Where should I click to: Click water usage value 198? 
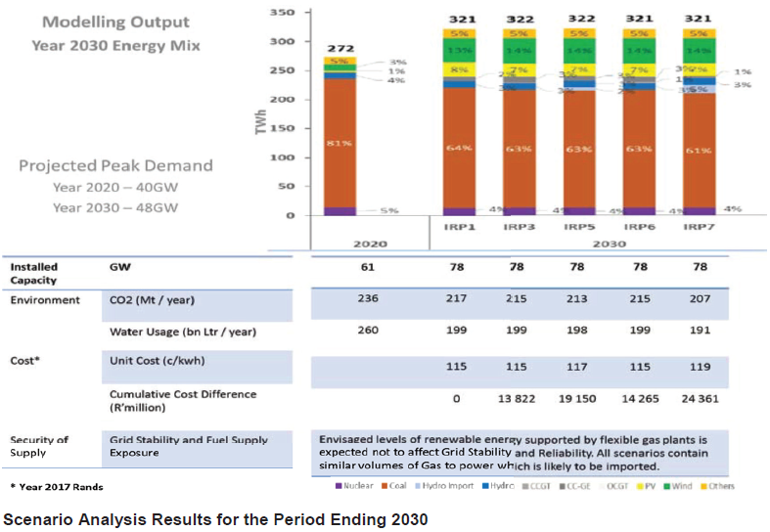click(x=577, y=331)
